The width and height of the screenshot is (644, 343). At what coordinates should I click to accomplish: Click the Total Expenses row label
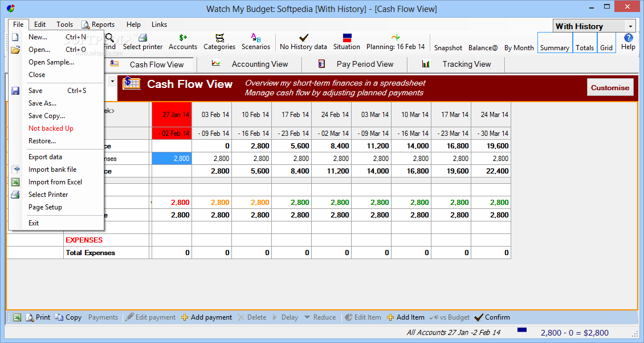tap(91, 253)
